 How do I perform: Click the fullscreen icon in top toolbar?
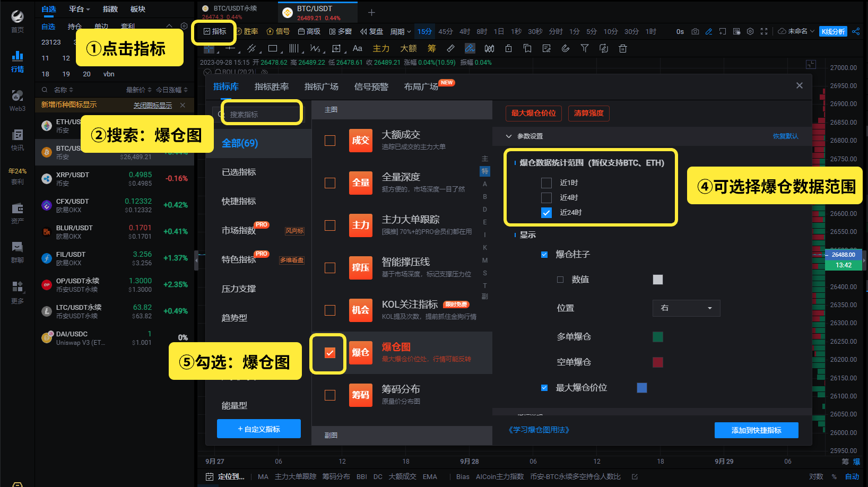(764, 31)
